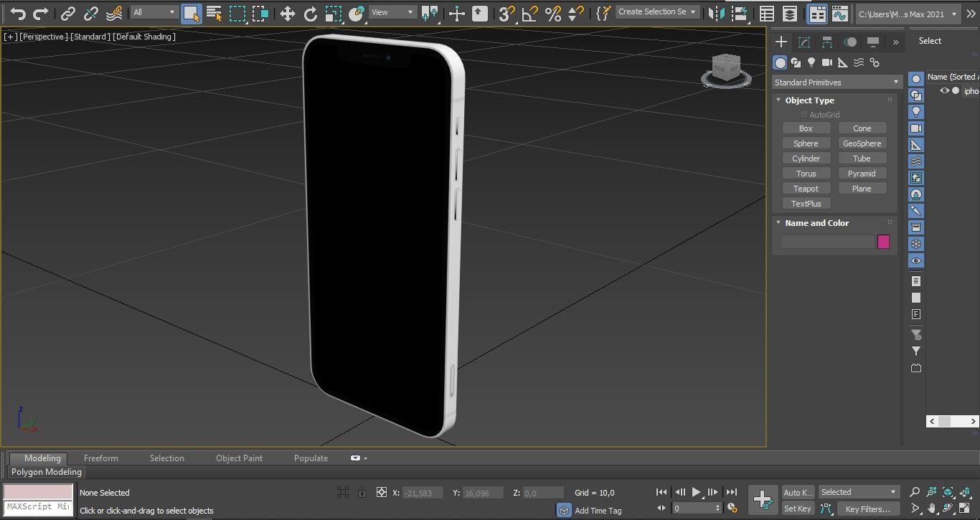
Task: Toggle the Selection Lock padlock
Action: pos(362,492)
